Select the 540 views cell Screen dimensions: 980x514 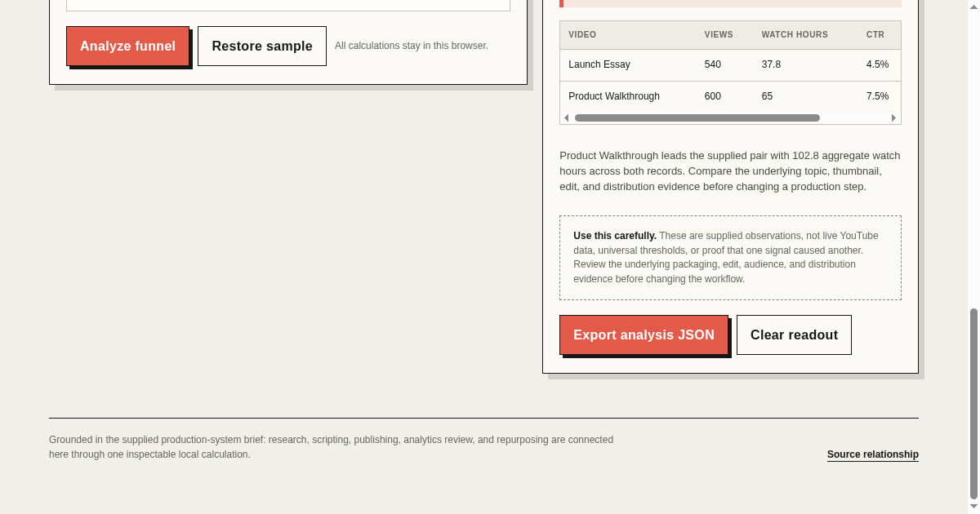(x=725, y=64)
